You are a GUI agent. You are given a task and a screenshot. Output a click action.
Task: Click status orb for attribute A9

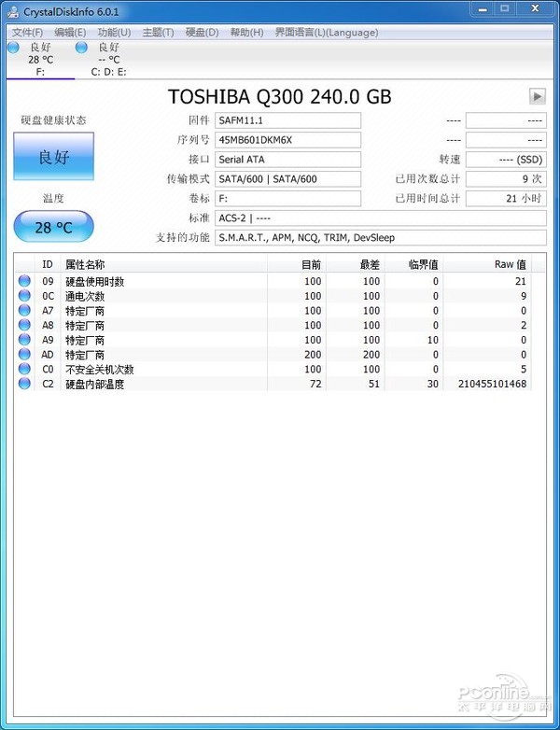tap(24, 340)
